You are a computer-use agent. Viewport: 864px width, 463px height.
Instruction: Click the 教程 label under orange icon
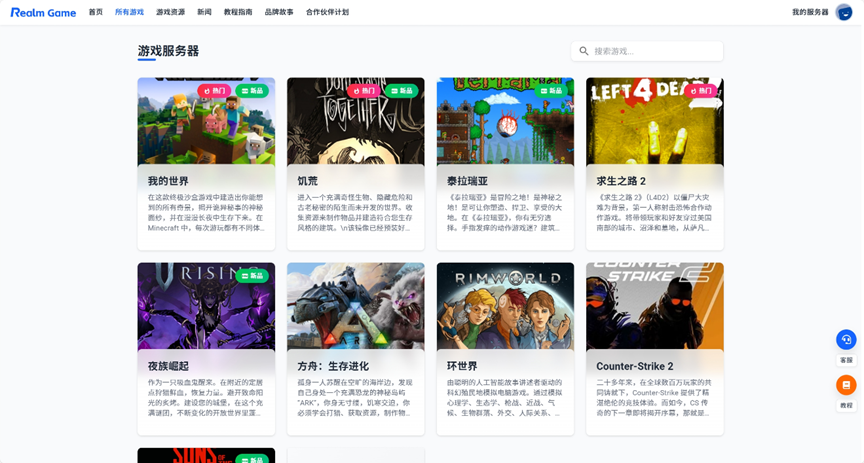coord(846,405)
